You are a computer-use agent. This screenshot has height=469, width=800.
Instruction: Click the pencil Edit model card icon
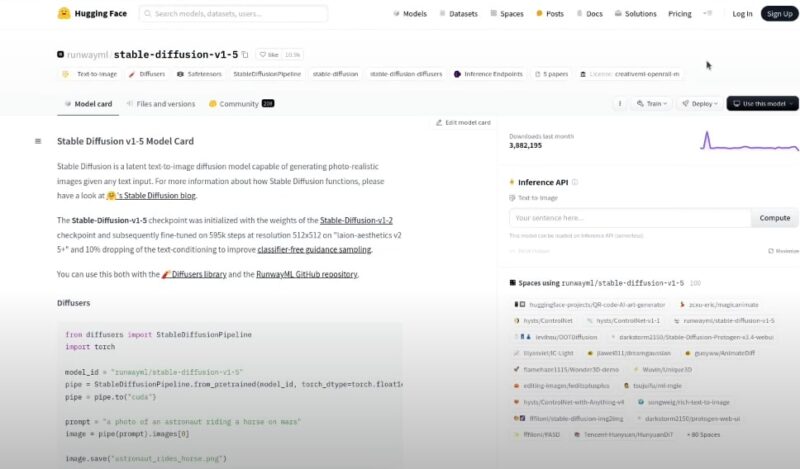pyautogui.click(x=439, y=122)
